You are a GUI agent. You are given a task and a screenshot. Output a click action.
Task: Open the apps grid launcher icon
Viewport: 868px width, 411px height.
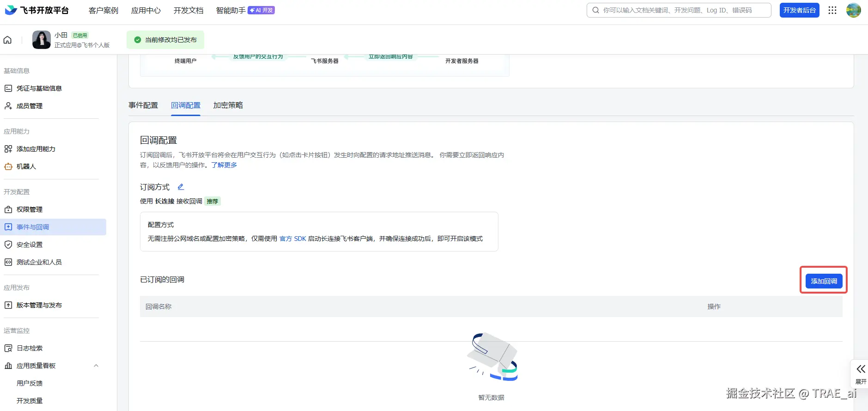[x=832, y=10]
